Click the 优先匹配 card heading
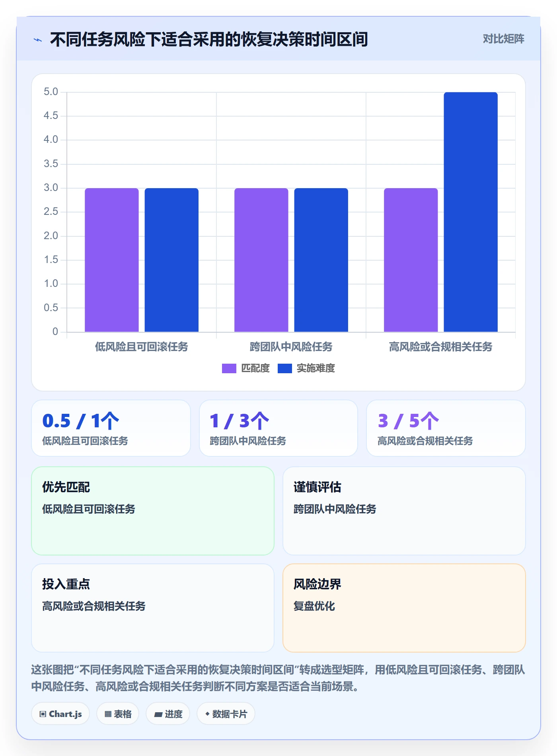This screenshot has height=756, width=557. (x=66, y=487)
